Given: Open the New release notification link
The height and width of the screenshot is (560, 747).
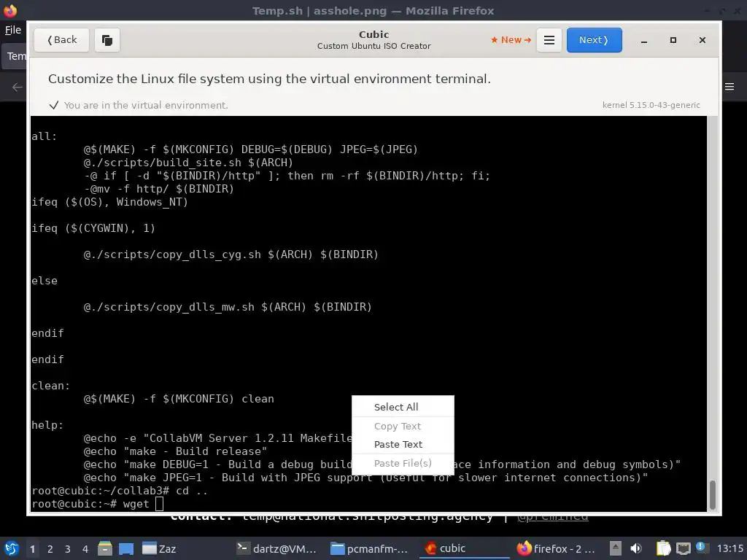Looking at the screenshot, I should coord(511,40).
